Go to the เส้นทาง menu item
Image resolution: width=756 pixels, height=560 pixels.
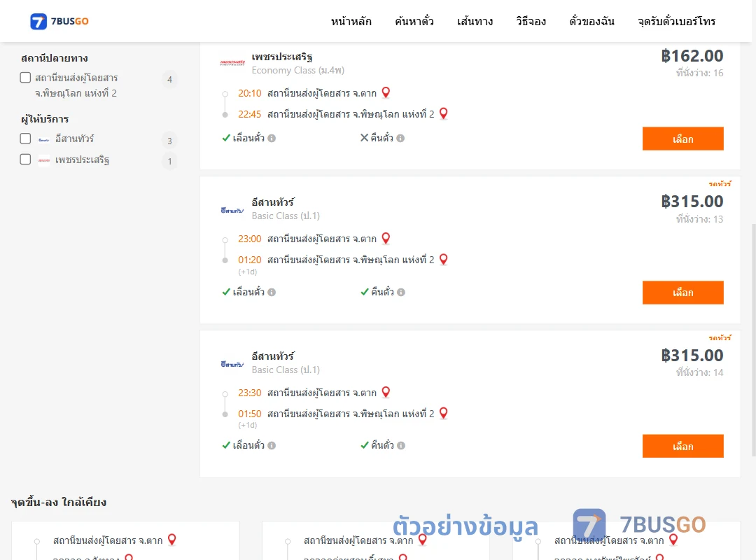click(x=475, y=21)
